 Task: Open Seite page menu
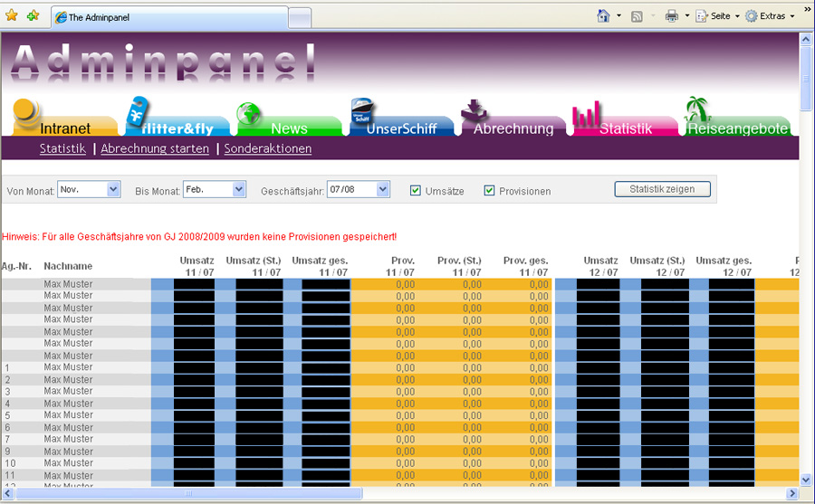click(717, 16)
